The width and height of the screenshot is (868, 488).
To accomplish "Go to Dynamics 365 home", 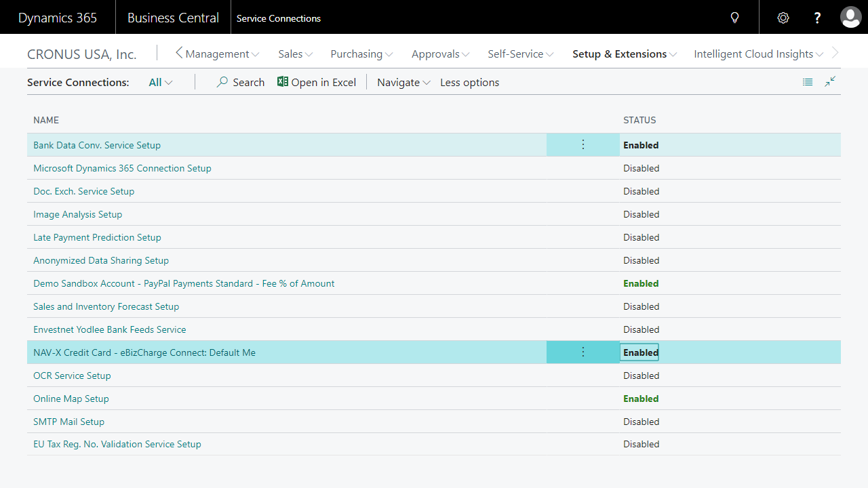I will [58, 18].
